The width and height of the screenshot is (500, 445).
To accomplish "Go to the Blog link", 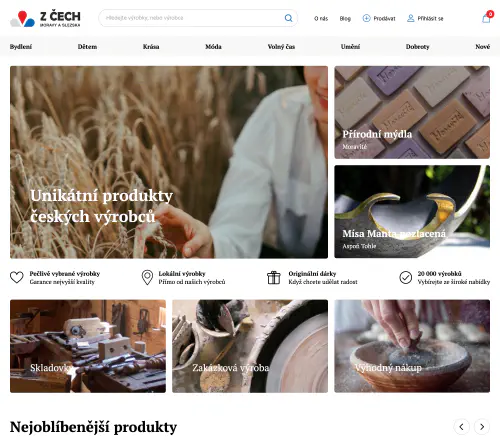I will tap(345, 19).
